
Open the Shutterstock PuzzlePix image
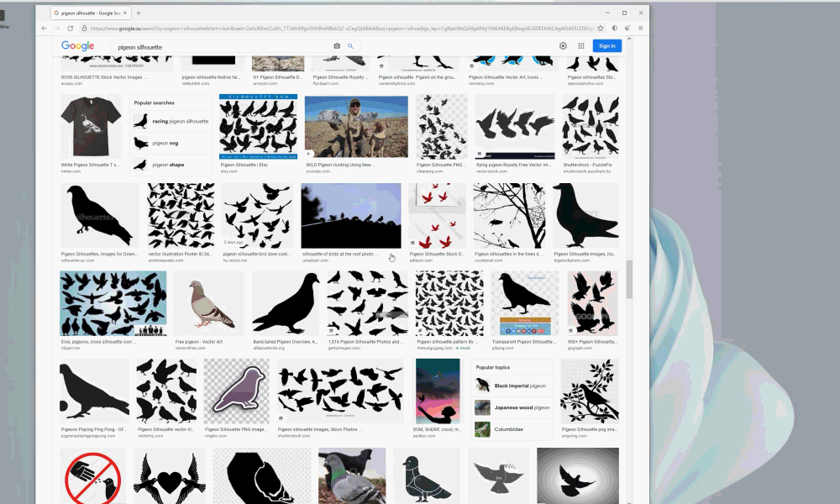point(591,127)
